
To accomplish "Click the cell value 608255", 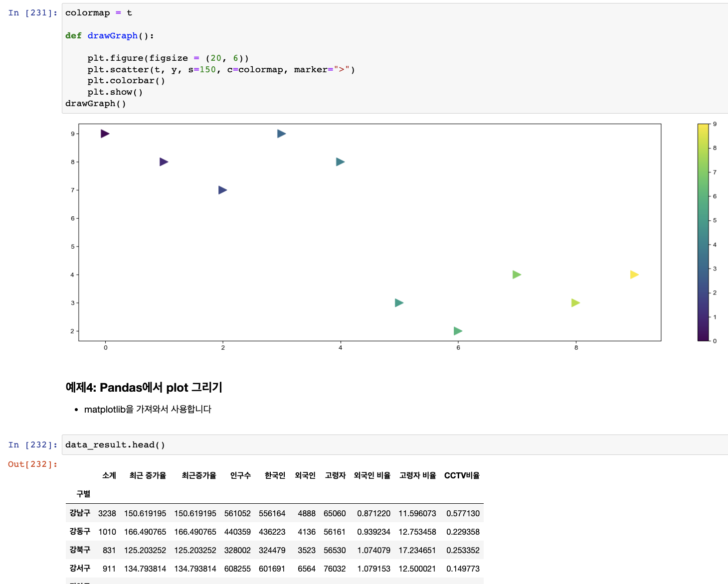I will 237,569.
